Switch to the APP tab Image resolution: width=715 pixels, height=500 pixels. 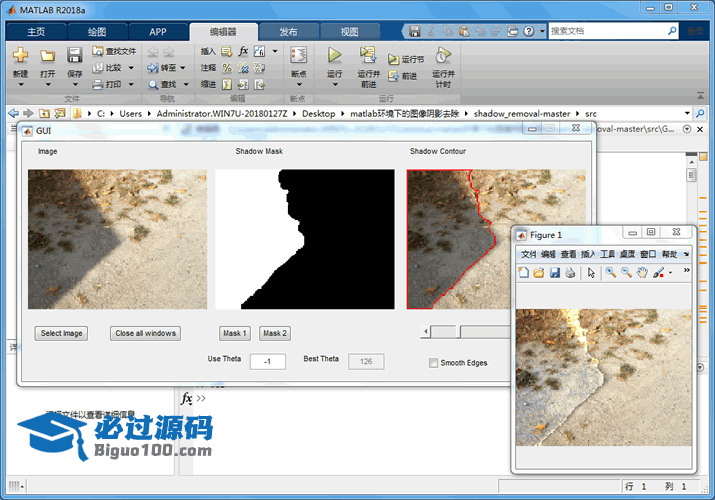click(x=158, y=31)
